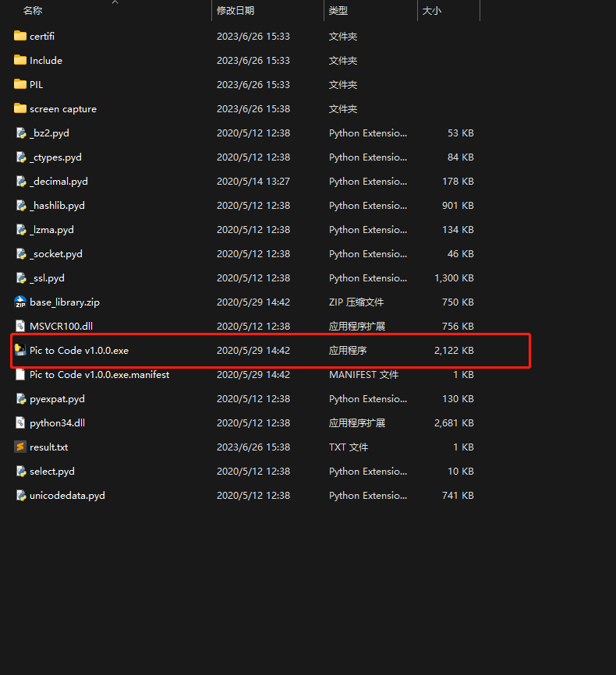Click the unicodedata.pyd file icon
This screenshot has width=616, height=675.
tap(21, 495)
